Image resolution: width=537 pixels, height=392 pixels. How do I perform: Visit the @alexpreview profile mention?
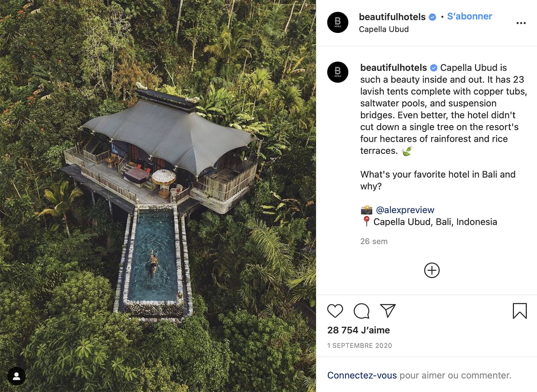point(405,210)
